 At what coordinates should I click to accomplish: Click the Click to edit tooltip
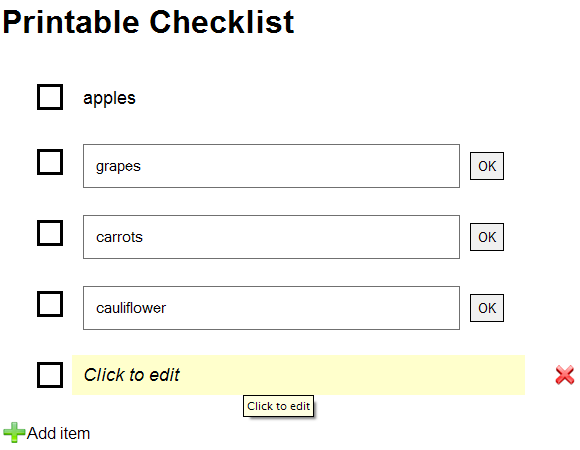click(x=279, y=406)
